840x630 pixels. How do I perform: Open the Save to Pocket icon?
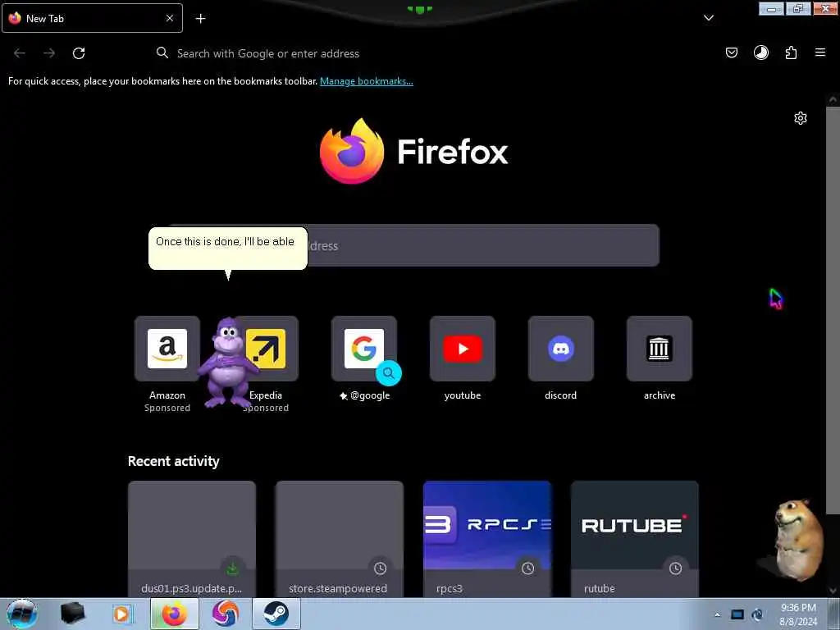coord(731,52)
